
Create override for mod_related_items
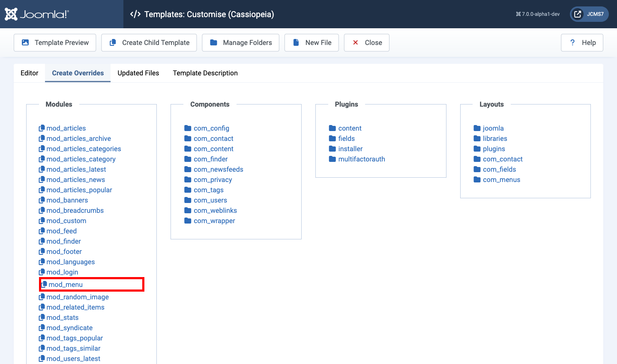click(x=72, y=307)
